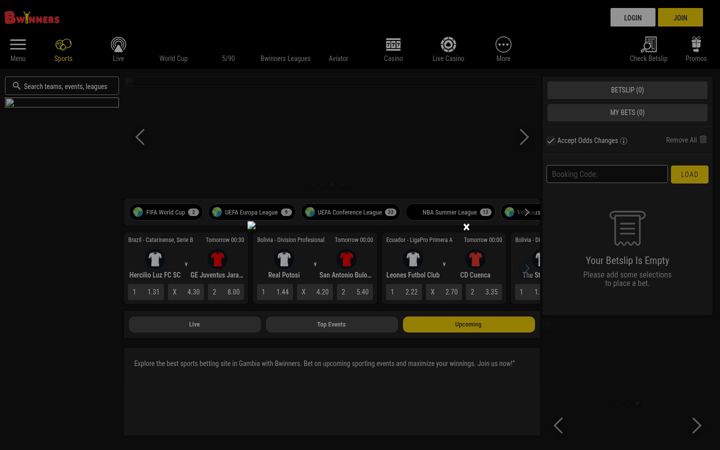Click the Booking Code input field
The width and height of the screenshot is (720, 450).
607,174
